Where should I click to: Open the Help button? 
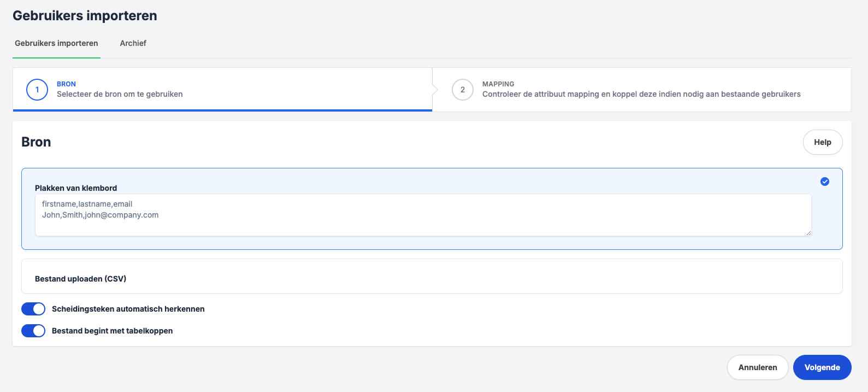tap(822, 142)
